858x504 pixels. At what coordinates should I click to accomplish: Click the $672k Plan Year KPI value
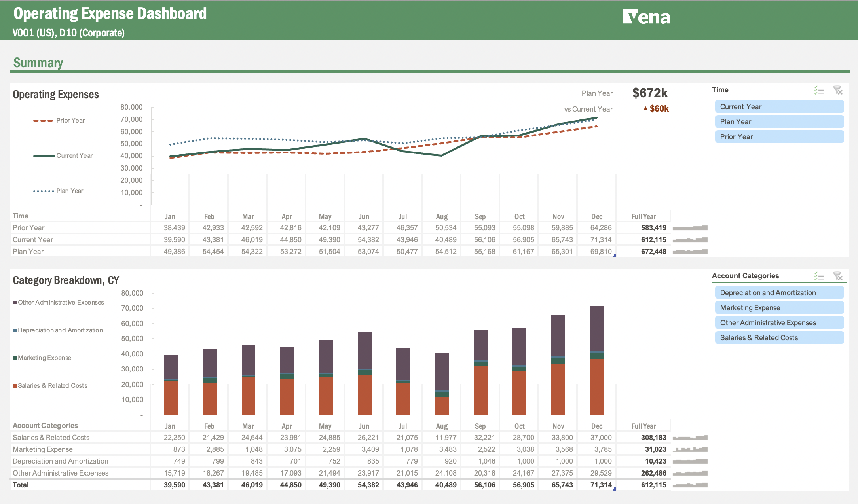649,93
